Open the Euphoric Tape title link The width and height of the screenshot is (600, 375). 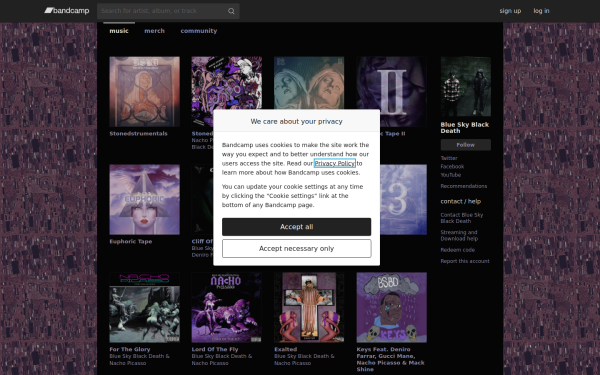(x=131, y=241)
